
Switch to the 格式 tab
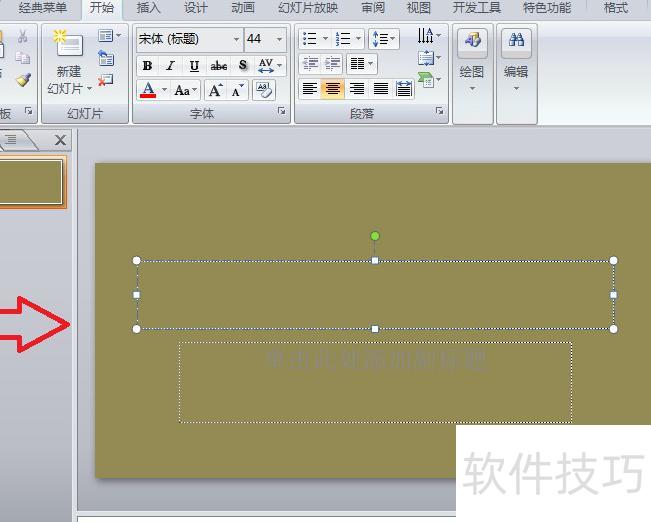[x=616, y=7]
